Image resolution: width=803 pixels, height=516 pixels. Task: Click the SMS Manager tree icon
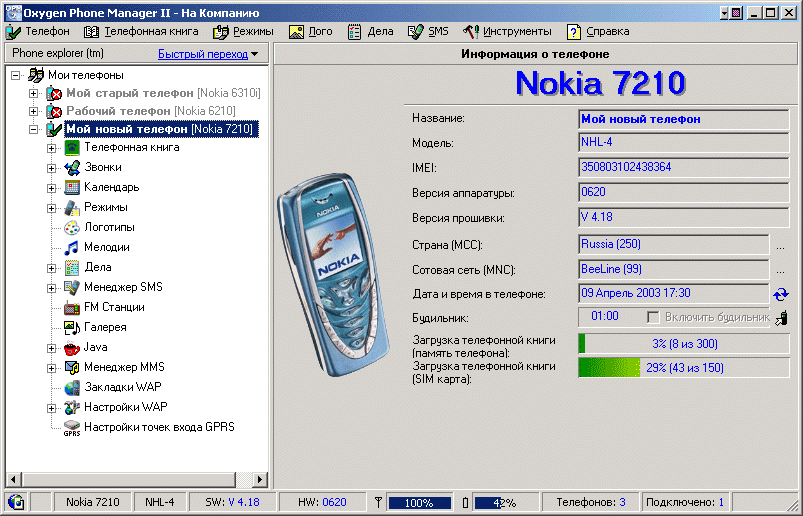click(x=72, y=287)
